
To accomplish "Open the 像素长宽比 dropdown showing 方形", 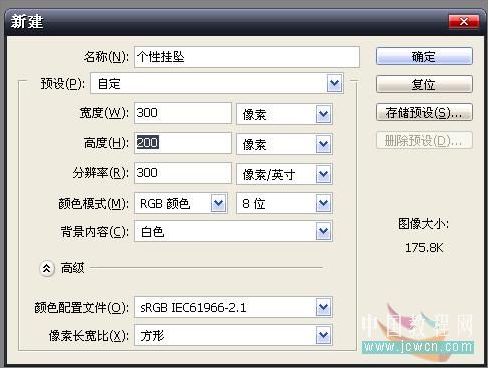I will tap(233, 335).
